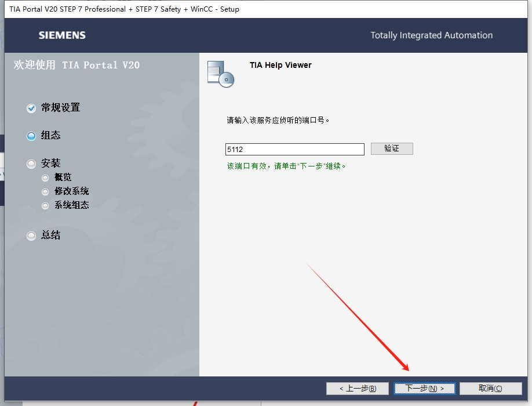Viewport: 532px width, 406px height.
Task: Click the SIEMENS logo in the header
Action: pyautogui.click(x=62, y=35)
